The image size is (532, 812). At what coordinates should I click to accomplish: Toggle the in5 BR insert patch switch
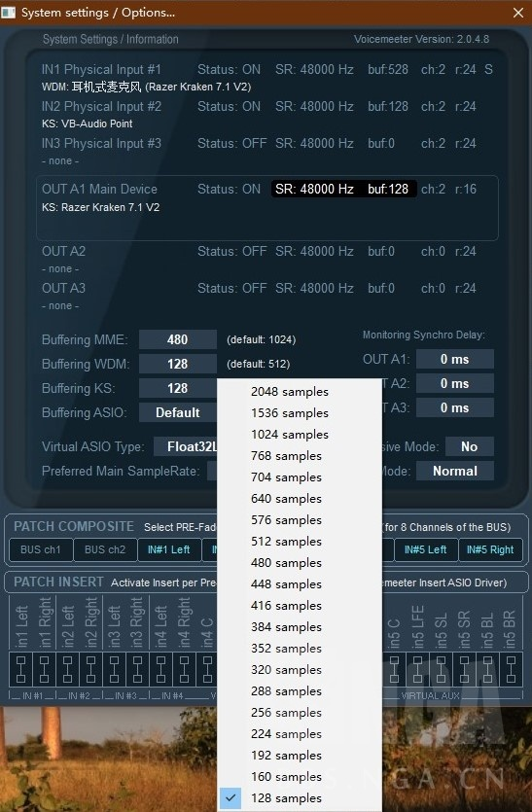point(511,669)
